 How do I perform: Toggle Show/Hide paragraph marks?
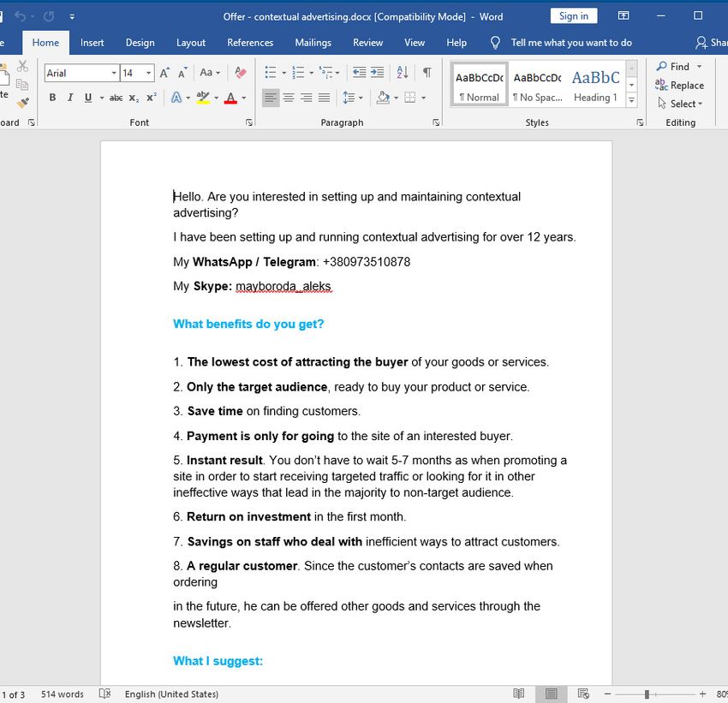[427, 73]
